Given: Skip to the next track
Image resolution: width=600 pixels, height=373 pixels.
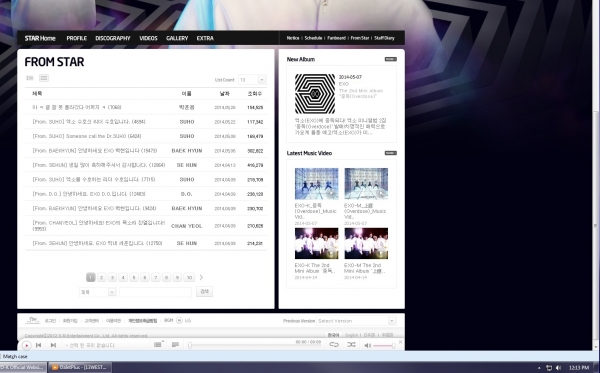Looking at the screenshot, I should [x=53, y=345].
